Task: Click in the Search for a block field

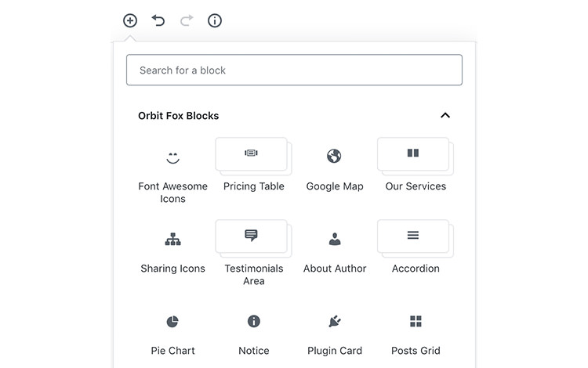Action: 294,70
